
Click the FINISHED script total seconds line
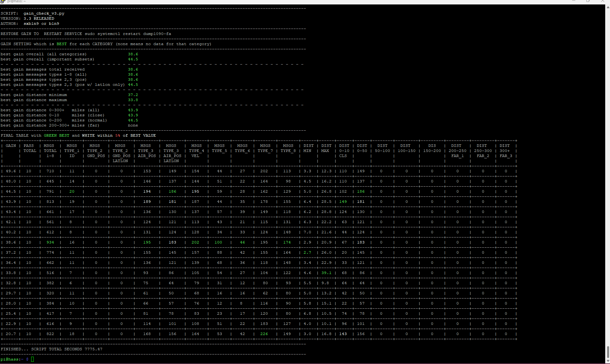(x=52, y=349)
